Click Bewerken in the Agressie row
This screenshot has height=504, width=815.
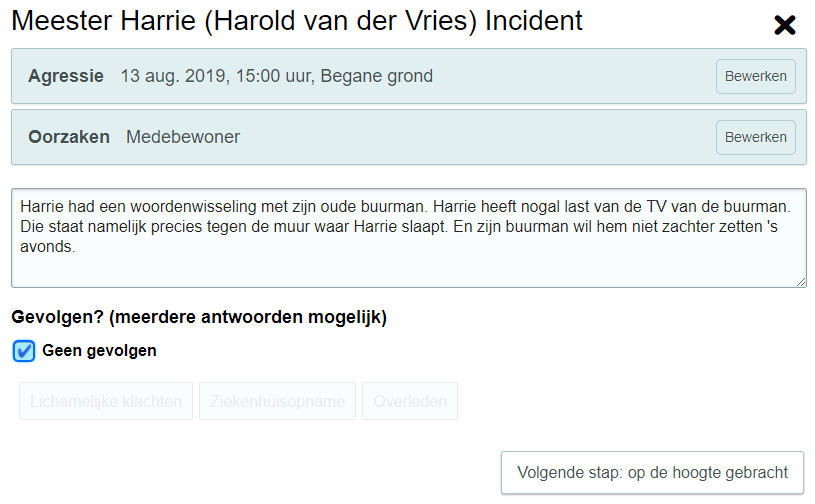coord(755,77)
